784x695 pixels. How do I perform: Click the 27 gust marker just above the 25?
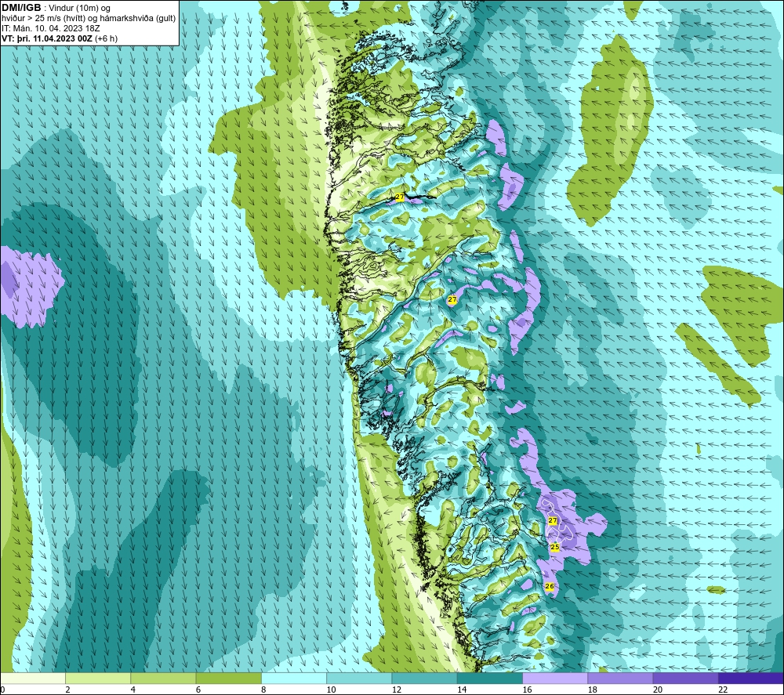click(553, 520)
